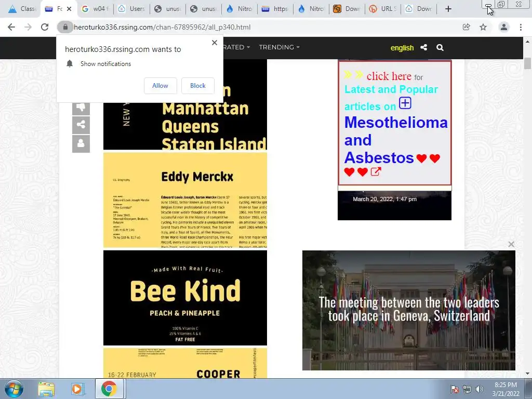Click 'Latest and Popular articles on' text
Viewport: 532px width, 399px height.
pyautogui.click(x=391, y=98)
